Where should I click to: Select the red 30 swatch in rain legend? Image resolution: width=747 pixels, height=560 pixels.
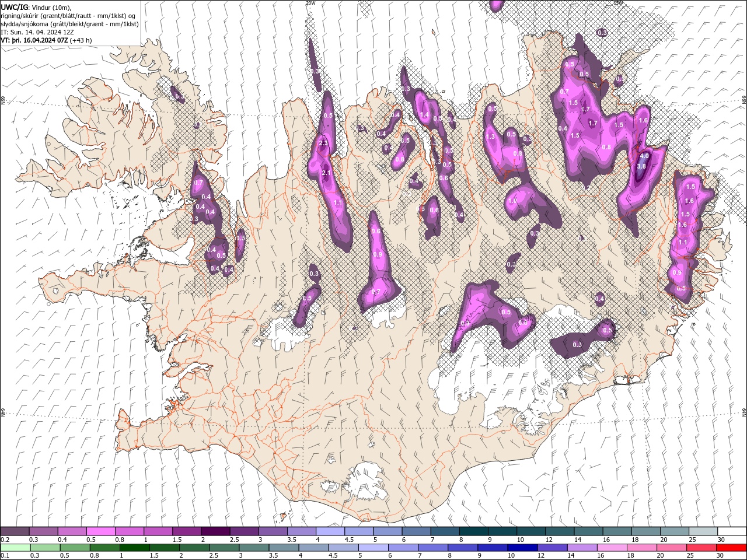point(732,548)
